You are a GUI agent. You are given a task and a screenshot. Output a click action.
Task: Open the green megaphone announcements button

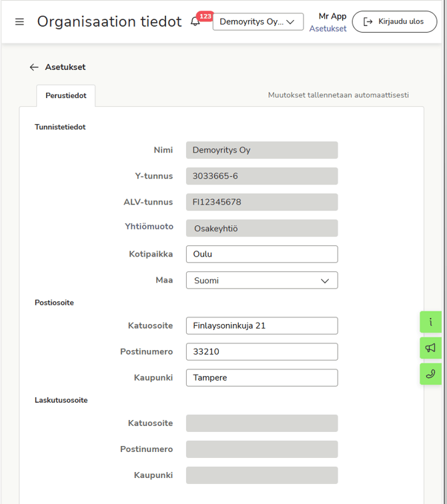(x=430, y=348)
